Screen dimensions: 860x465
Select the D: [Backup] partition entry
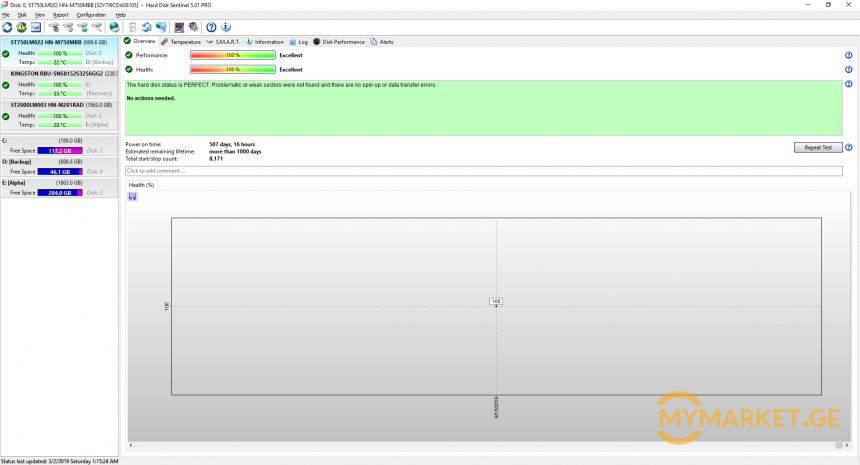59,167
